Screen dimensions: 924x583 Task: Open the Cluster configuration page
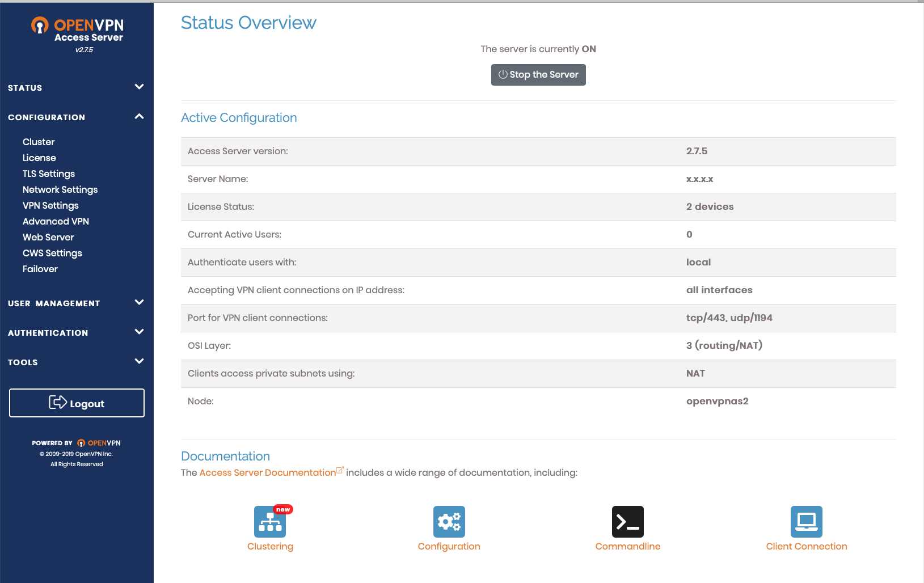pyautogui.click(x=39, y=142)
